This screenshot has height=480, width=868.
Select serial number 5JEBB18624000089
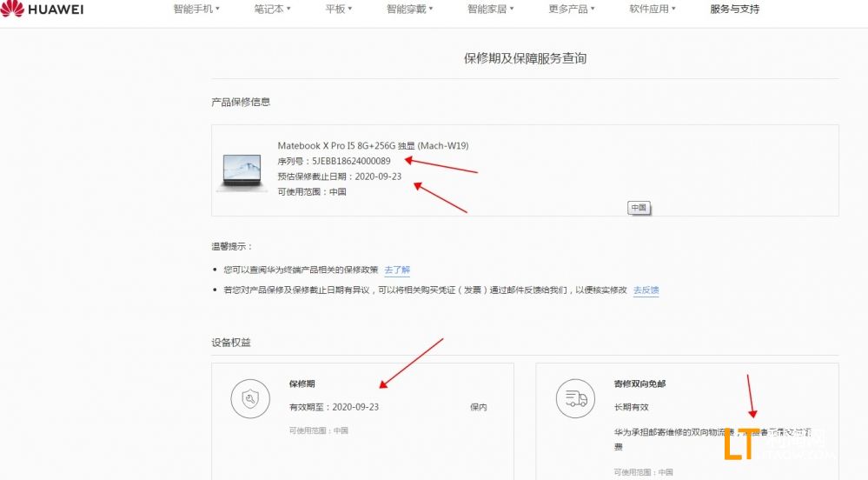[x=351, y=161]
